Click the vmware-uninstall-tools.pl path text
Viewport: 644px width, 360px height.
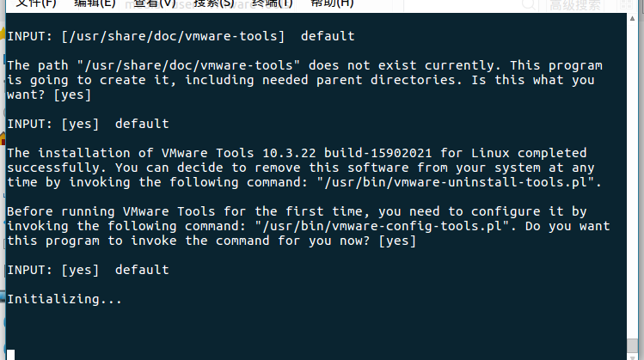pos(456,182)
